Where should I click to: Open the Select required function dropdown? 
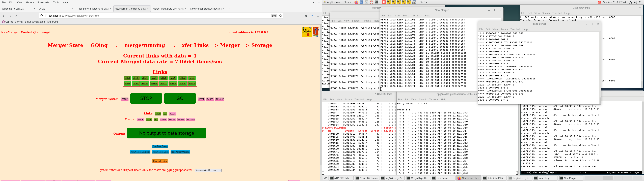(208, 170)
